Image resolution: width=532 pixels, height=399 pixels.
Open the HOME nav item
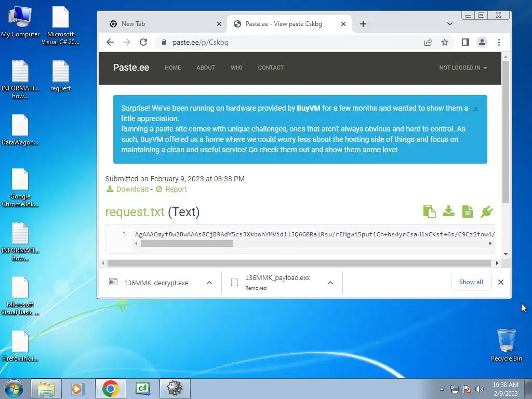172,68
